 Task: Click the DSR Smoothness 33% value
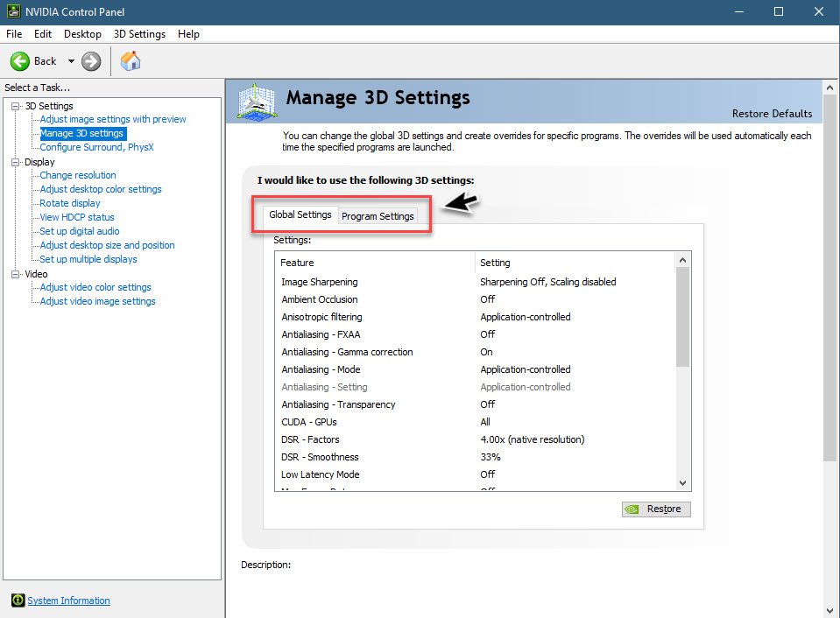491,457
